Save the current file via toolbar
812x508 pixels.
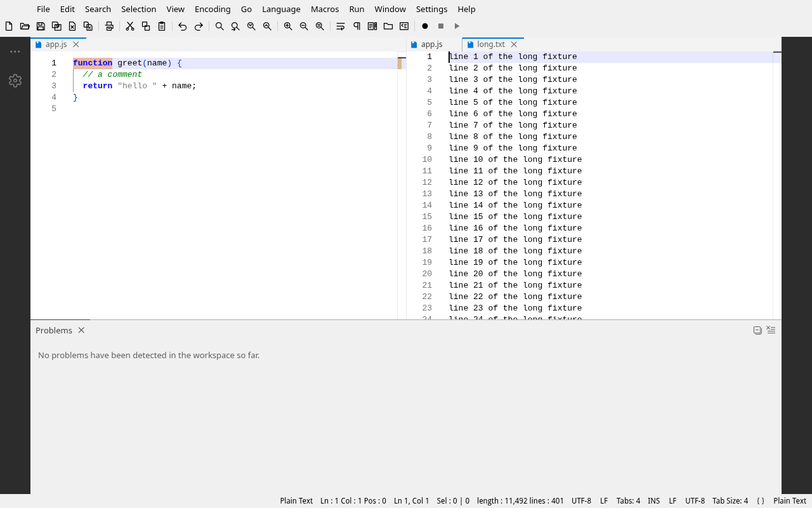[x=41, y=26]
